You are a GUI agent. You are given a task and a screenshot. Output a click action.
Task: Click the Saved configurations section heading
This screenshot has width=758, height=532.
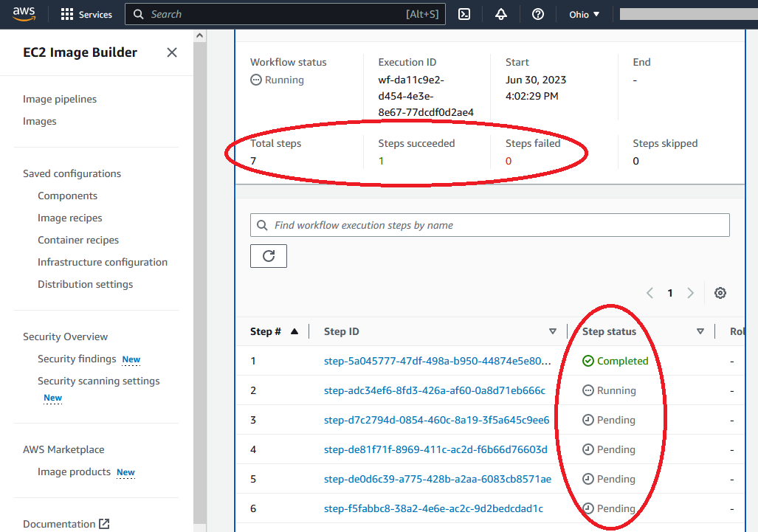tap(72, 173)
